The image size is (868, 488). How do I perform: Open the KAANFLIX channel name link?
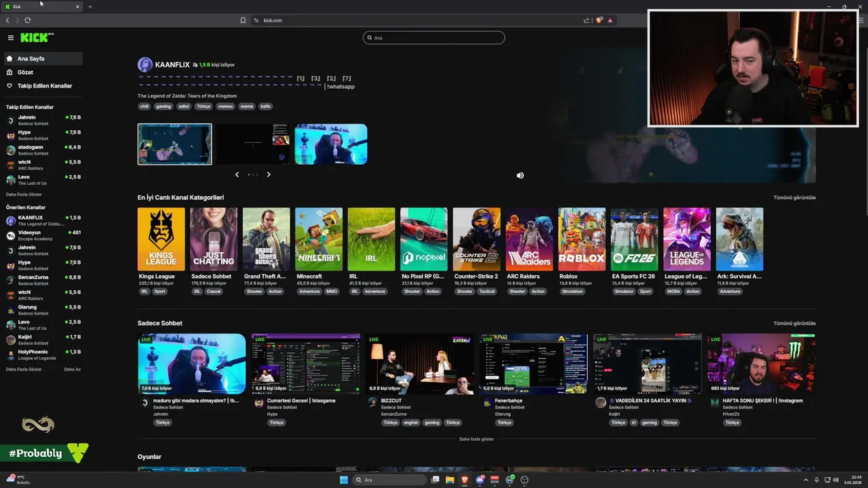pos(172,64)
